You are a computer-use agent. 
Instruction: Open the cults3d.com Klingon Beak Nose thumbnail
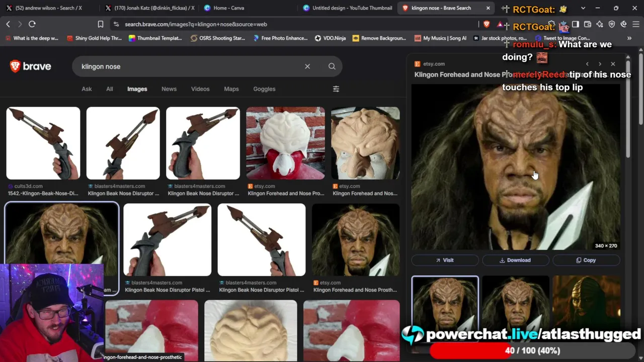click(43, 143)
